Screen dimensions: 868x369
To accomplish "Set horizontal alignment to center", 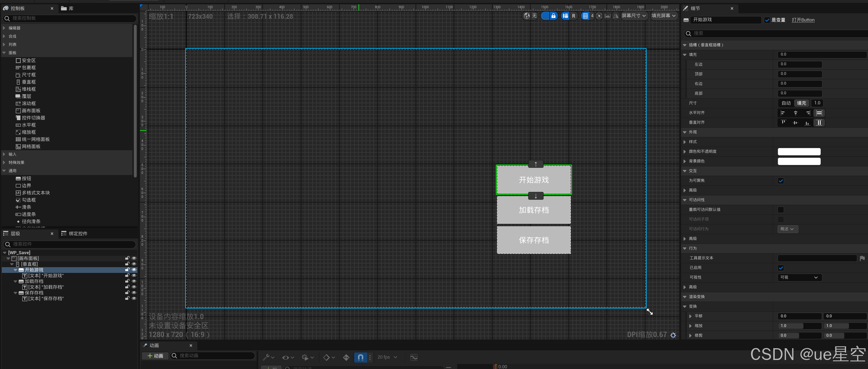I will pos(796,113).
